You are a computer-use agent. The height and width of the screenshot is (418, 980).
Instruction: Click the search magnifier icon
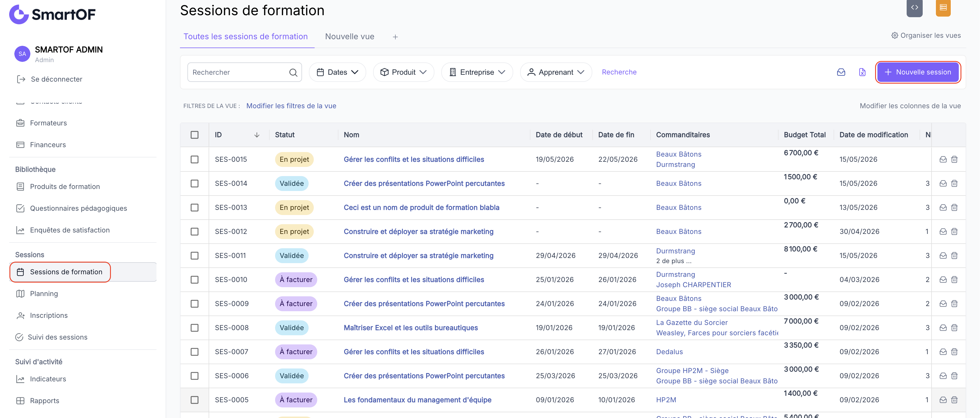[293, 72]
